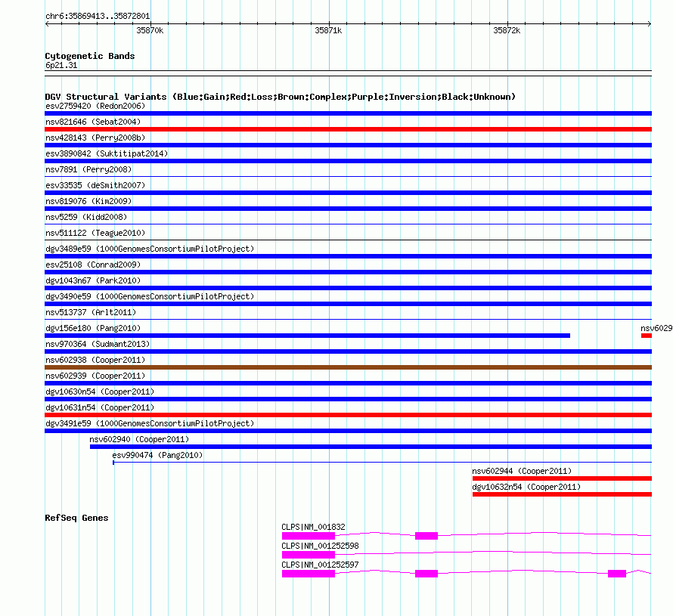
Task: Click the ruler's right arrow end
Action: 650,23
